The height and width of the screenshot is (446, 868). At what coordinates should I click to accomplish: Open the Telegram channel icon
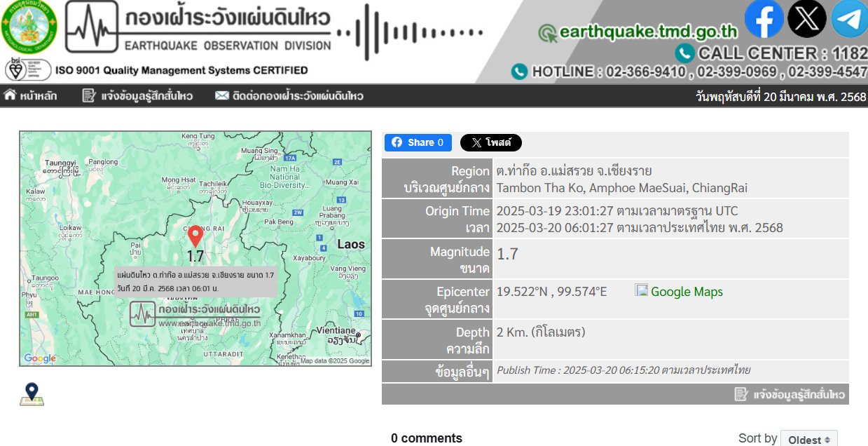849,19
